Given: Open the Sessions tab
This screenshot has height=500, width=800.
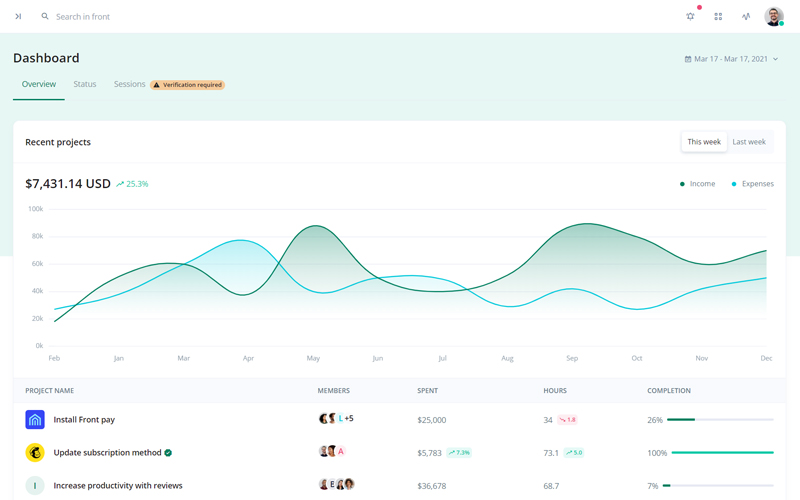Looking at the screenshot, I should point(130,84).
